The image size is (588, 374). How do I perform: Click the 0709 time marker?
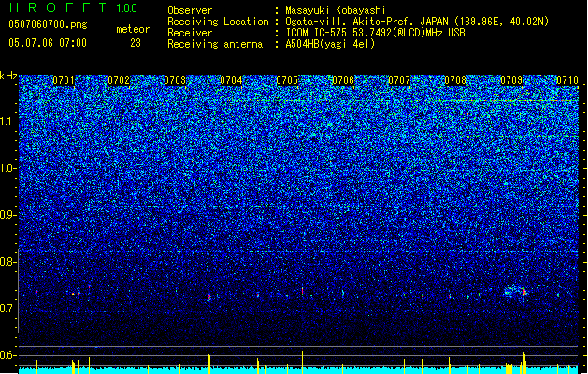pos(511,80)
